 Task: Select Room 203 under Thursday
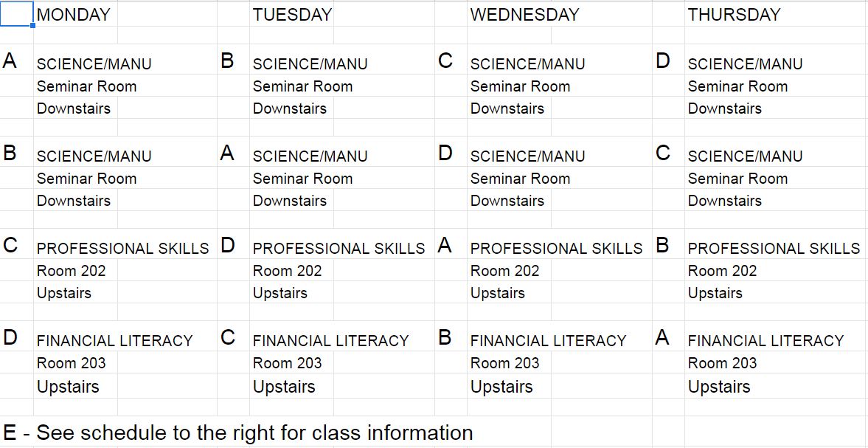coord(723,363)
